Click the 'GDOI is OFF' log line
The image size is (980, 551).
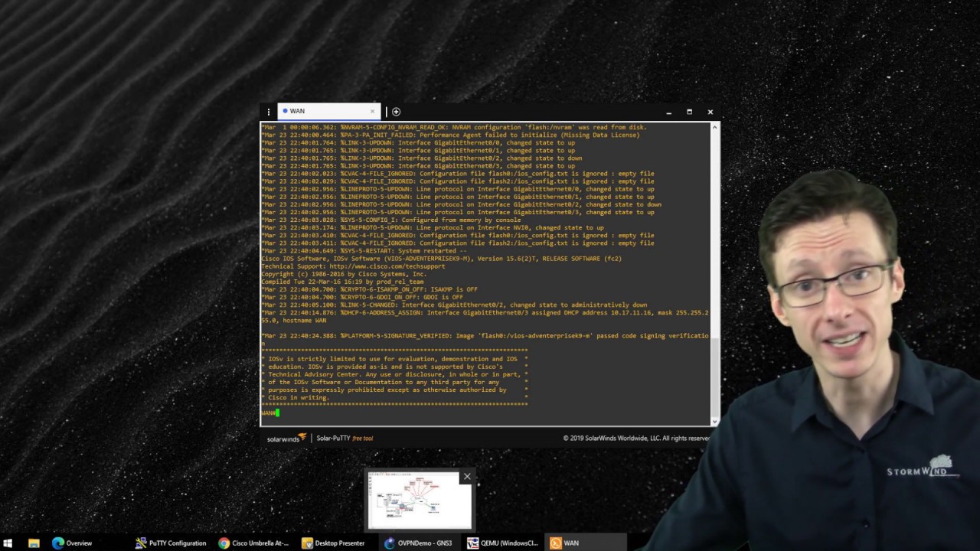[362, 297]
